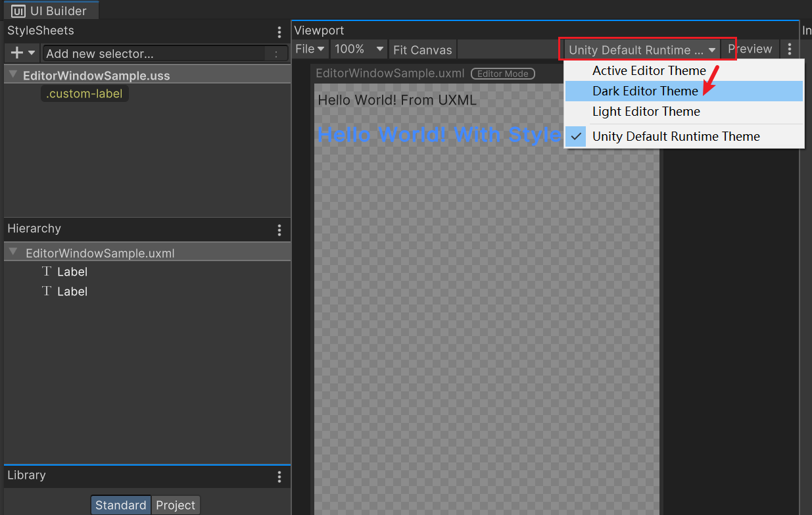Open the File dropdown menu
812x515 pixels.
[x=310, y=49]
